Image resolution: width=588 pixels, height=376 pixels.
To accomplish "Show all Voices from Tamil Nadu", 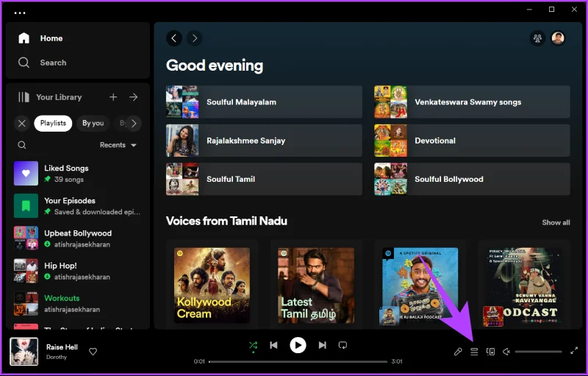I will 556,222.
